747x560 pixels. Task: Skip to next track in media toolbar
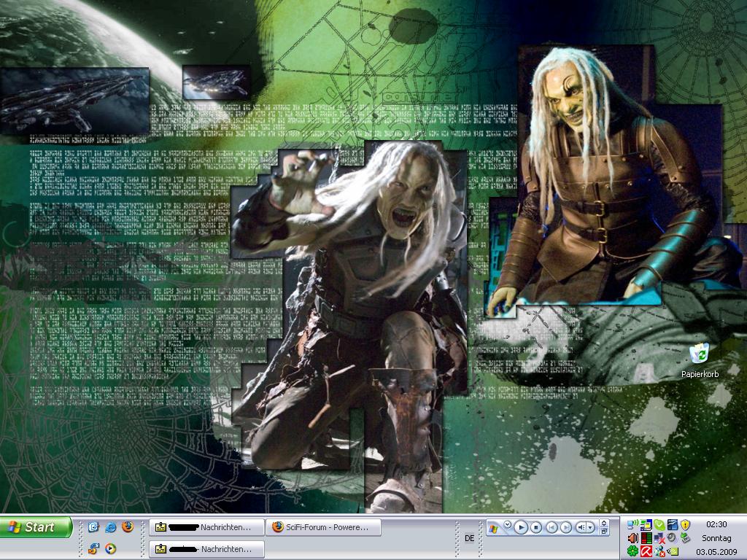point(566,527)
